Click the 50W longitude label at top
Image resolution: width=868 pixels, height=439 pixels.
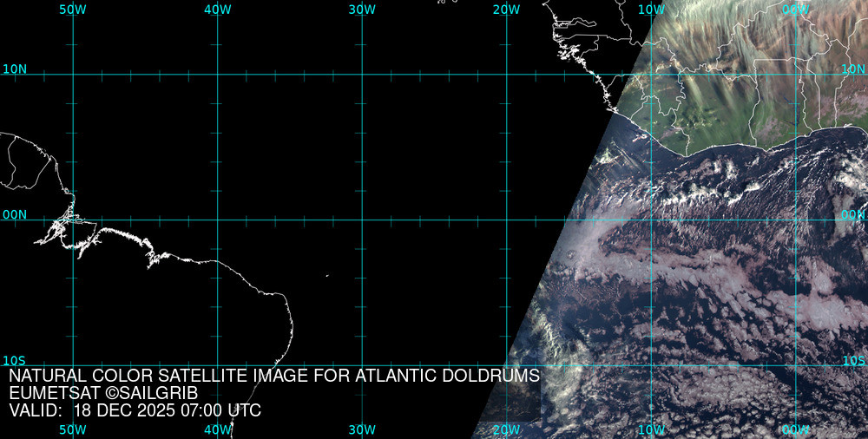(x=73, y=9)
